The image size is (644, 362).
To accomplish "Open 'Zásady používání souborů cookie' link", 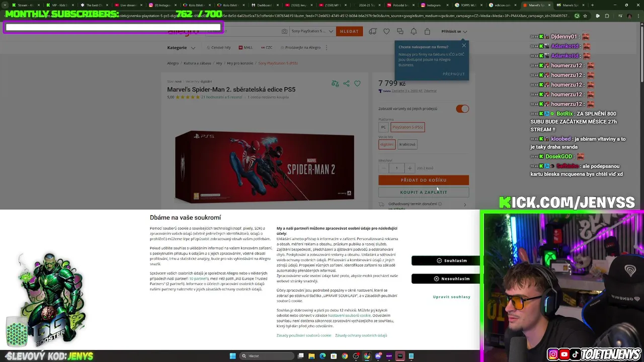I will [x=304, y=335].
